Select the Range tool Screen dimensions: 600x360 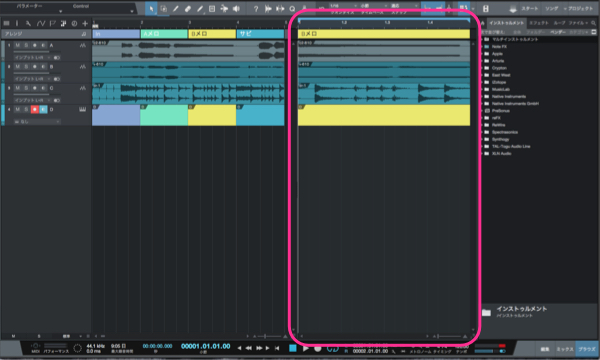click(163, 8)
